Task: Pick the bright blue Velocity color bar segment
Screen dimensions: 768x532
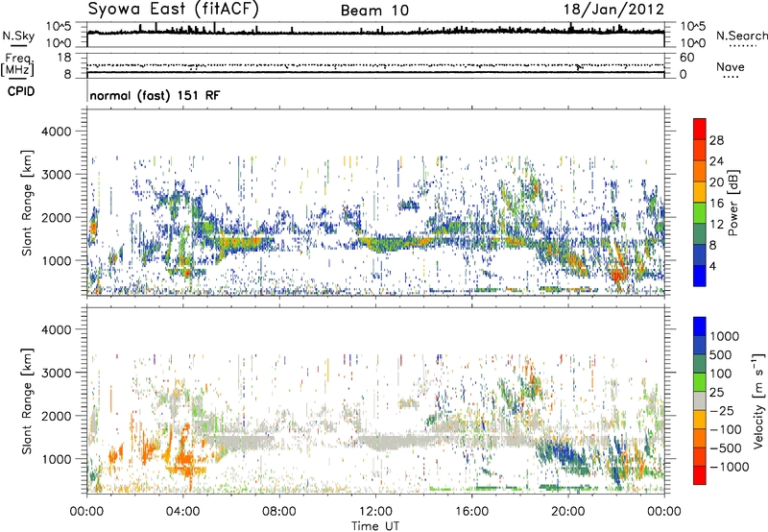Action: 700,326
